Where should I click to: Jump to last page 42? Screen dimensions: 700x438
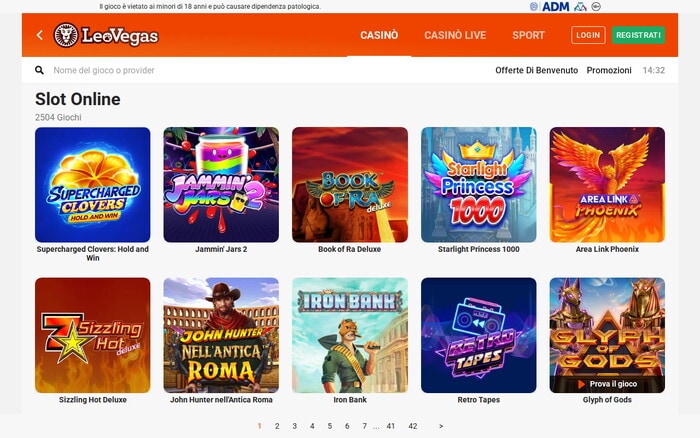[412, 426]
